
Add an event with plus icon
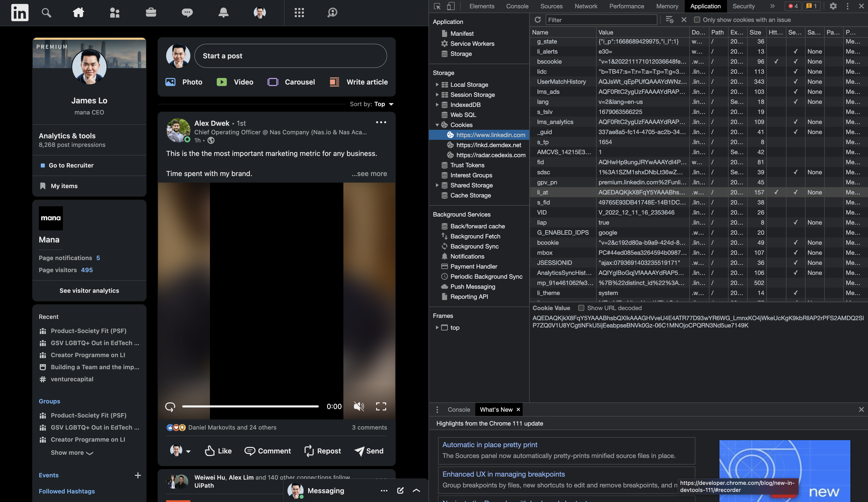pos(138,476)
